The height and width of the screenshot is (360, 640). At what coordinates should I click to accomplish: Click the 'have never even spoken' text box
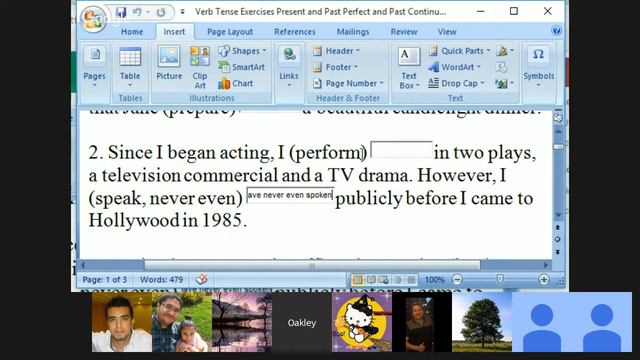coord(290,195)
